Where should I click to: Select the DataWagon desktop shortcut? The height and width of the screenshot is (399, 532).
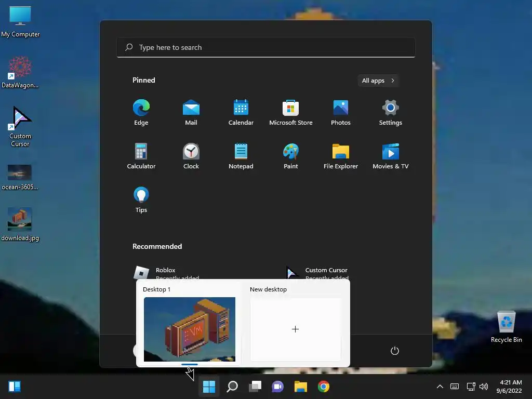pos(20,72)
